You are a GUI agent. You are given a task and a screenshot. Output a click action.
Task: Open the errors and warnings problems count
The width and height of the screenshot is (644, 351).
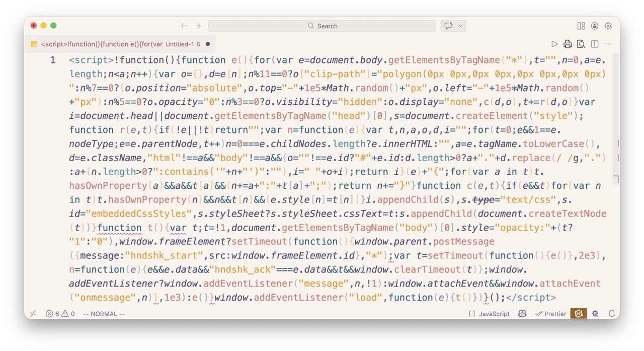[x=60, y=314]
